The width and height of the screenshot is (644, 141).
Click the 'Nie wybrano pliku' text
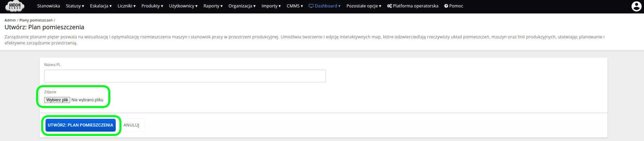point(87,100)
